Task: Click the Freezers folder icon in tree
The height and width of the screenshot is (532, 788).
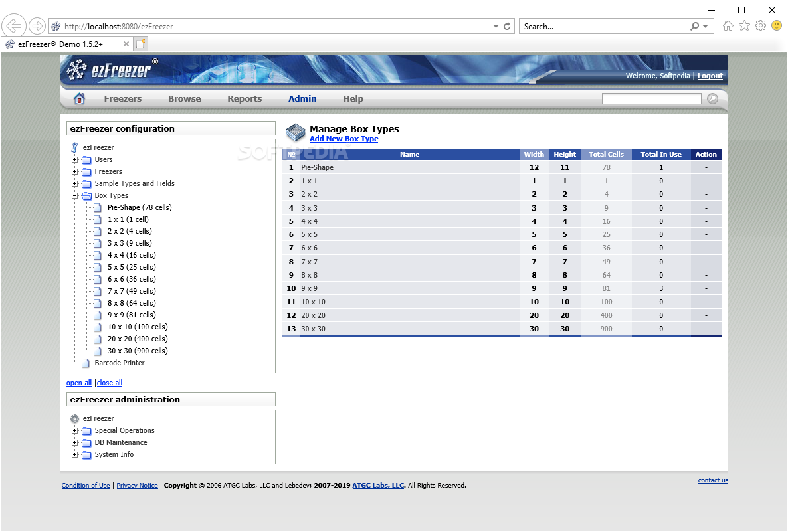Action: point(86,172)
